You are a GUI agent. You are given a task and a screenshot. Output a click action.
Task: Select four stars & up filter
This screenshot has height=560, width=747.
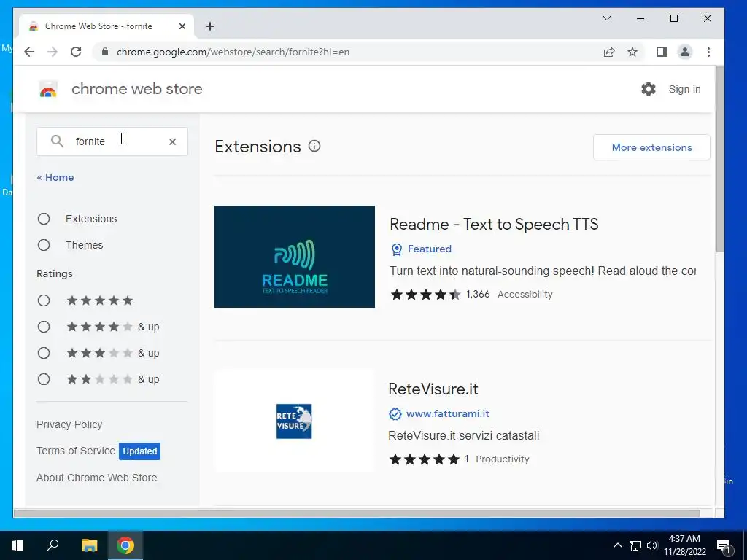pos(44,327)
